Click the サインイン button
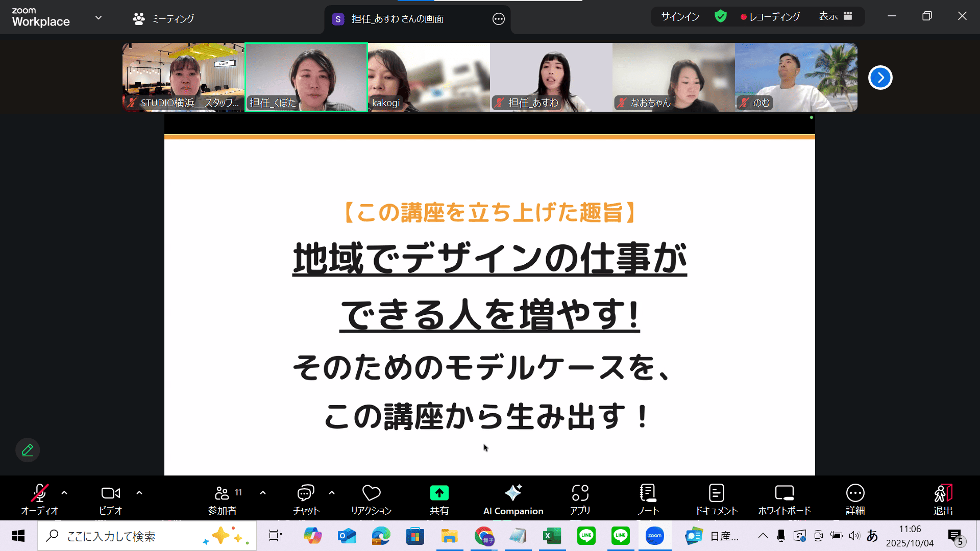The width and height of the screenshot is (980, 551). click(680, 16)
